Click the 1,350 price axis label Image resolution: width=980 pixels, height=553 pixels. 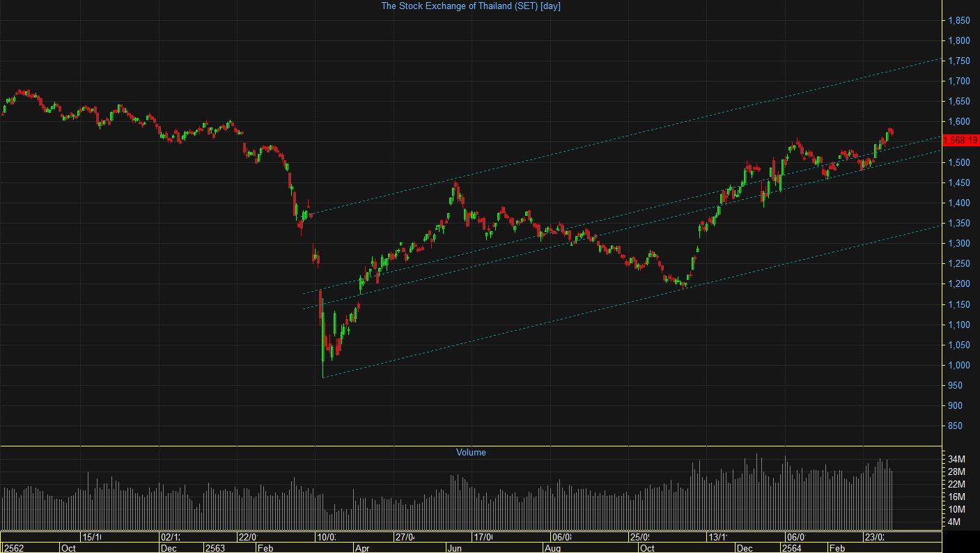959,224
